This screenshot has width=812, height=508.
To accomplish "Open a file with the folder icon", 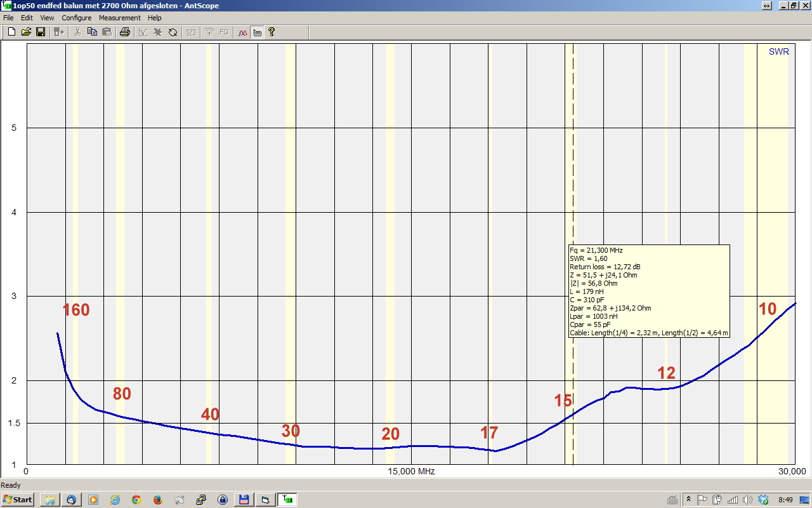I will [26, 32].
